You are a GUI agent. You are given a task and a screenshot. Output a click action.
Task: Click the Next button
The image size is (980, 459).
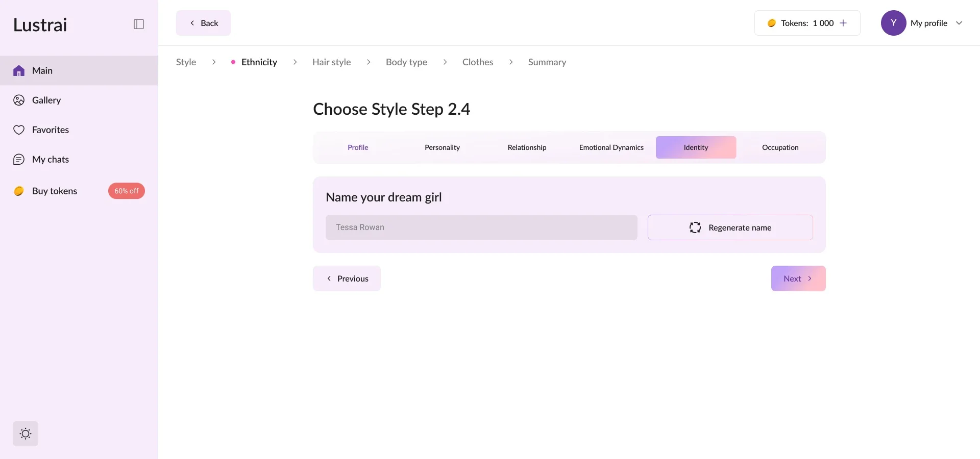tap(798, 278)
